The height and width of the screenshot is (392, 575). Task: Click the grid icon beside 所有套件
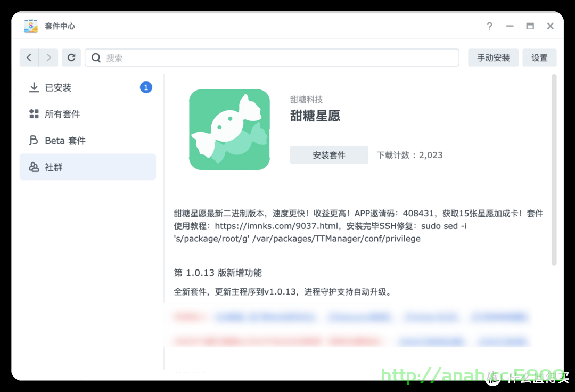point(34,113)
